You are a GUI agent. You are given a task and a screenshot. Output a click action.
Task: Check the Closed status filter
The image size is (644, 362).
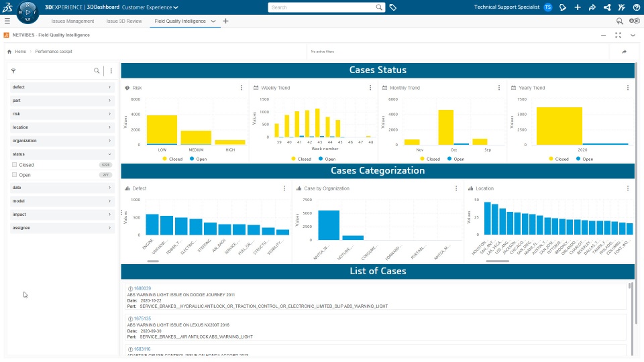14,165
